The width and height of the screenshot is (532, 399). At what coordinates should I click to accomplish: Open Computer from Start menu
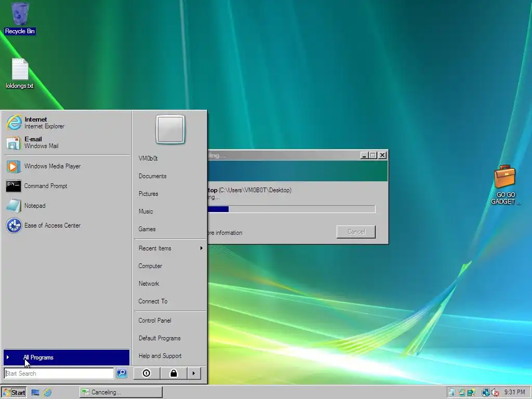pyautogui.click(x=170, y=266)
